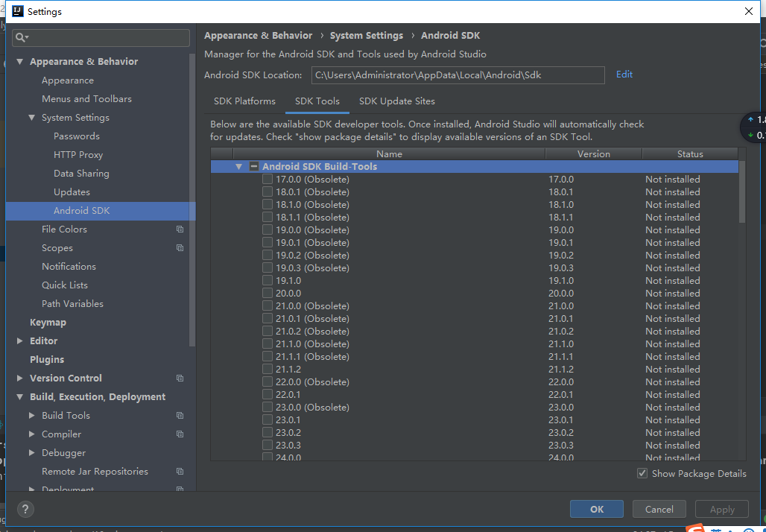Click the Edit link for SDK location
The width and height of the screenshot is (766, 532).
pos(624,75)
